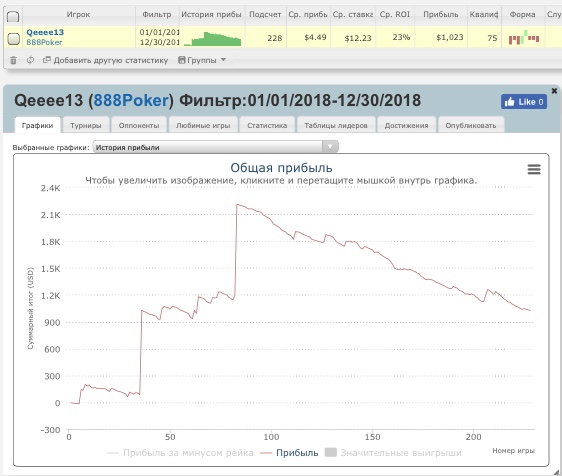The image size is (562, 476).
Task: Sort by the 'Ср. ставка' column header
Action: 353,15
